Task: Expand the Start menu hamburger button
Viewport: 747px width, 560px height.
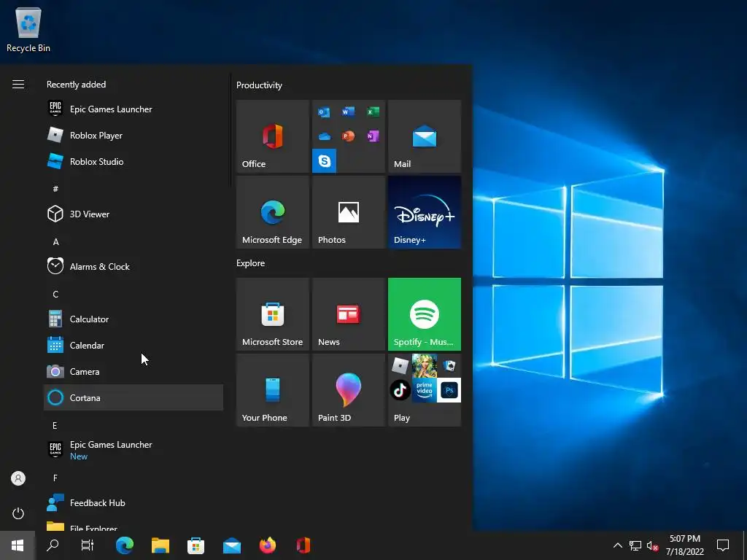Action: point(18,85)
